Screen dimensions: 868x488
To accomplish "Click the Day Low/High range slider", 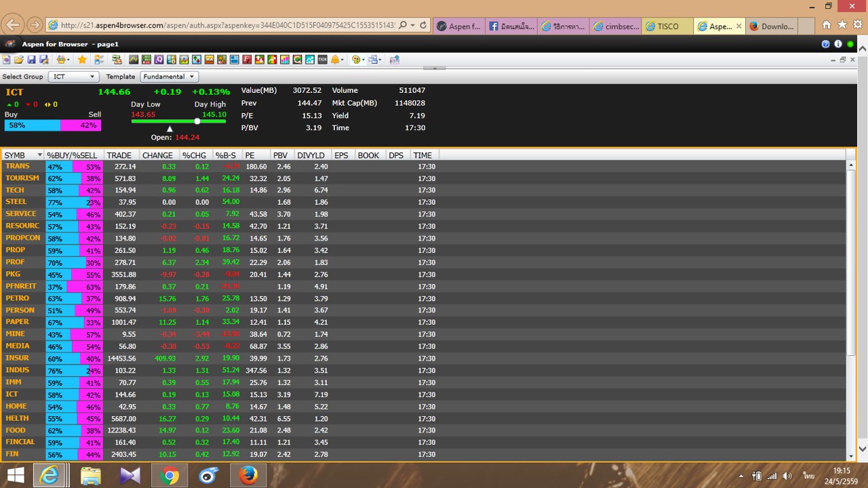I will point(178,121).
